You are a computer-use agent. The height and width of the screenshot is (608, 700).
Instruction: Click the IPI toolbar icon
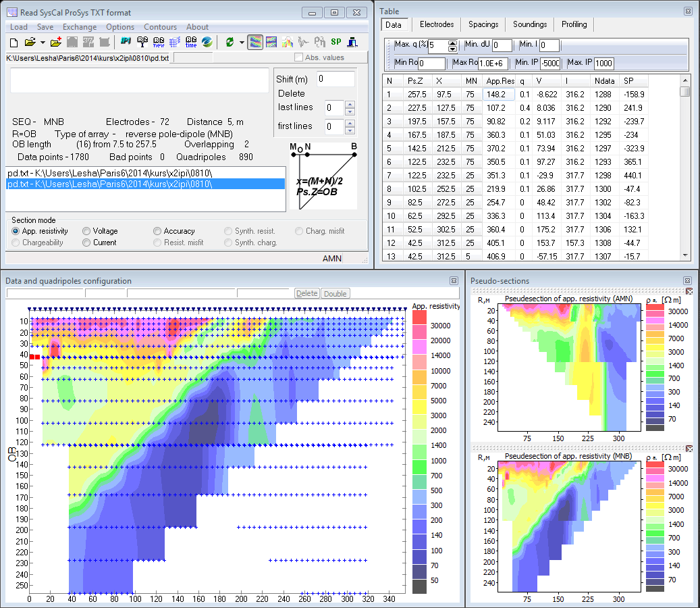[126, 42]
